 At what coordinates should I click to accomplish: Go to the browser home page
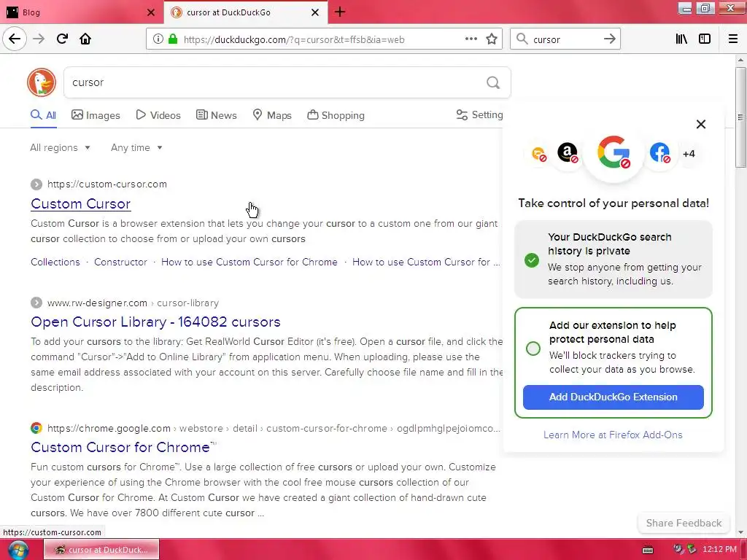[x=85, y=39]
